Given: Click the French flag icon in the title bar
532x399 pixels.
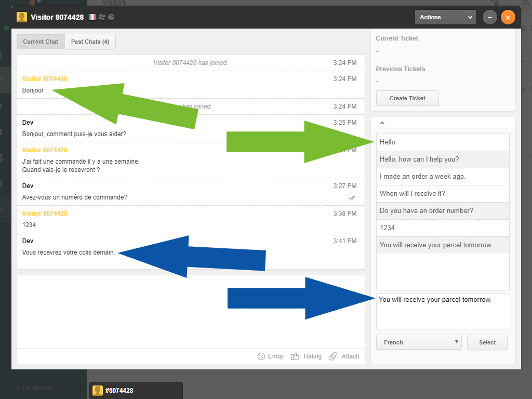Looking at the screenshot, I should click(92, 17).
